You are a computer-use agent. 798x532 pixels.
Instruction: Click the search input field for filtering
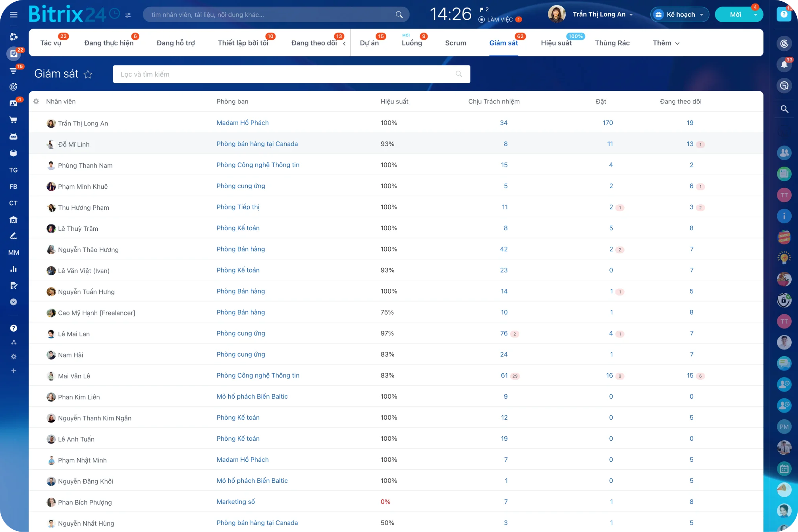tap(291, 74)
